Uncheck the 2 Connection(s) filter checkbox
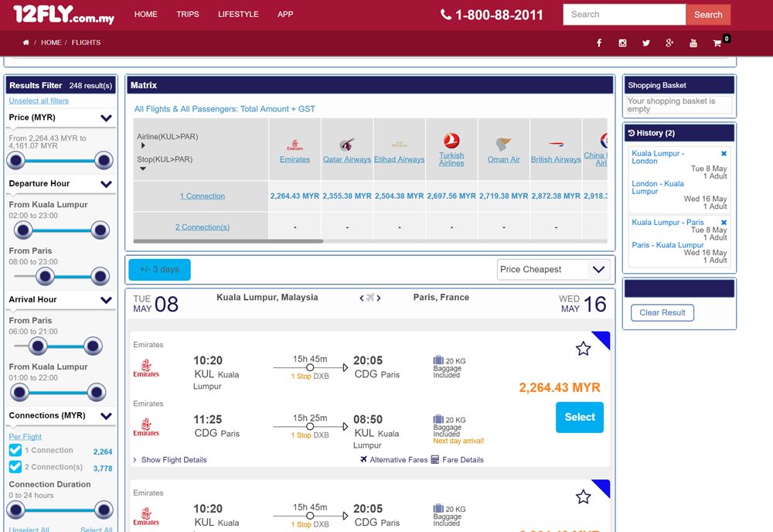The image size is (773, 532). tap(15, 467)
